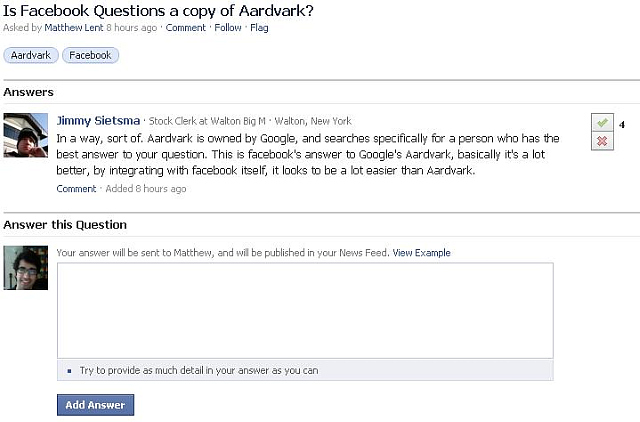Screen dimensions: 640x422
Task: Open Jimmy Sietsma name link
Action: pyautogui.click(x=98, y=121)
